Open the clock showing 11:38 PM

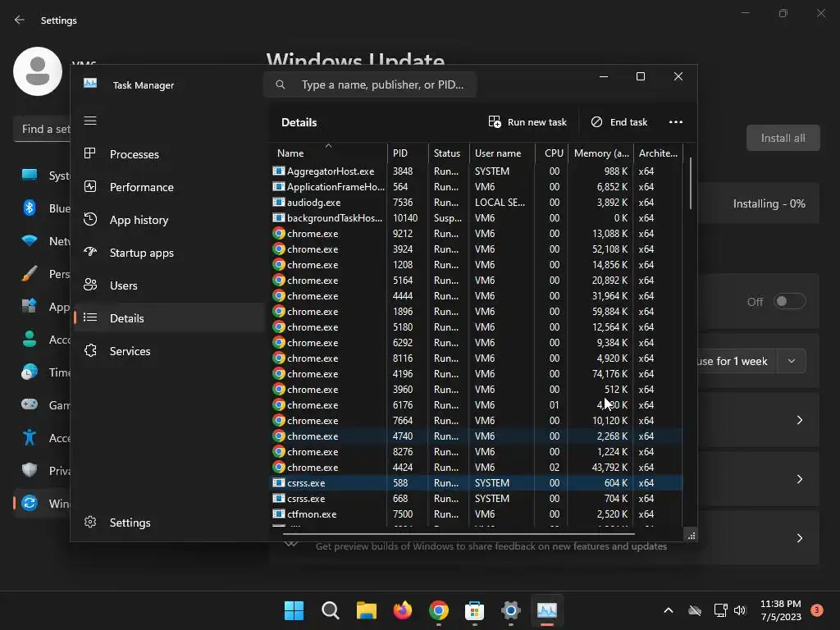[781, 610]
